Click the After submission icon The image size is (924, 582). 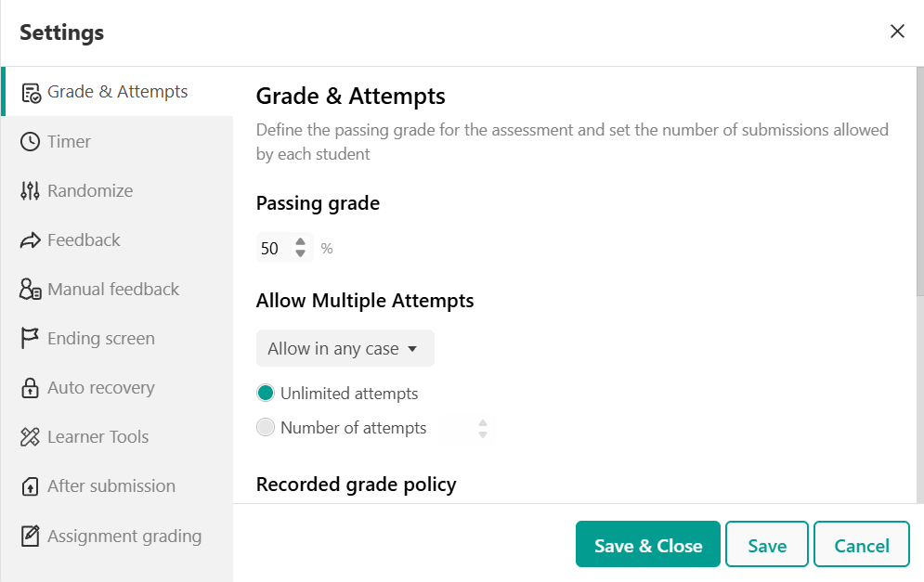pyautogui.click(x=30, y=486)
